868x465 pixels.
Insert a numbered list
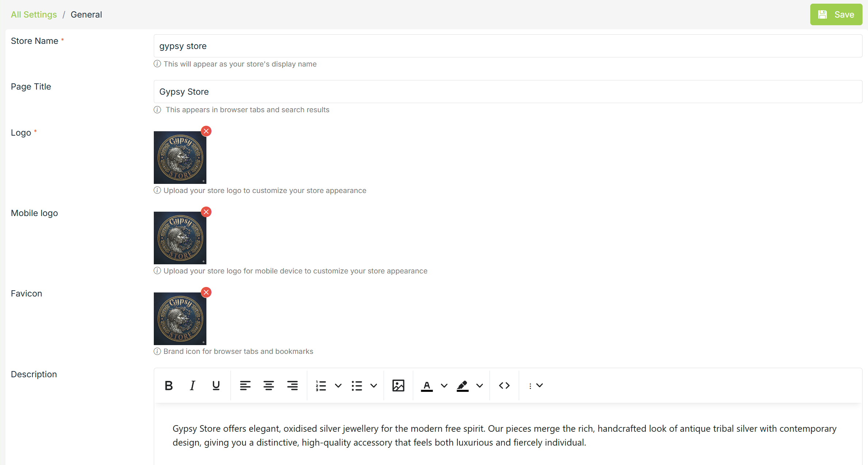pos(321,385)
